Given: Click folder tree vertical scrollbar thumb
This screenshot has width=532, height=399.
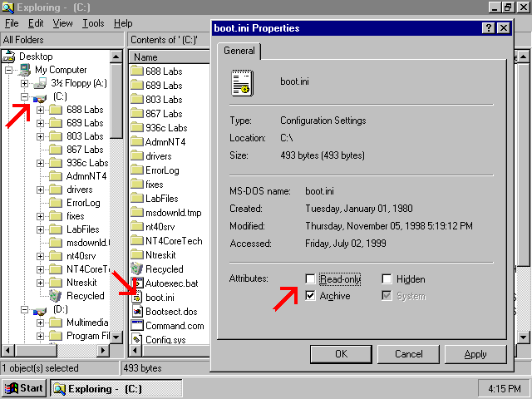Looking at the screenshot, I should click(x=116, y=101).
